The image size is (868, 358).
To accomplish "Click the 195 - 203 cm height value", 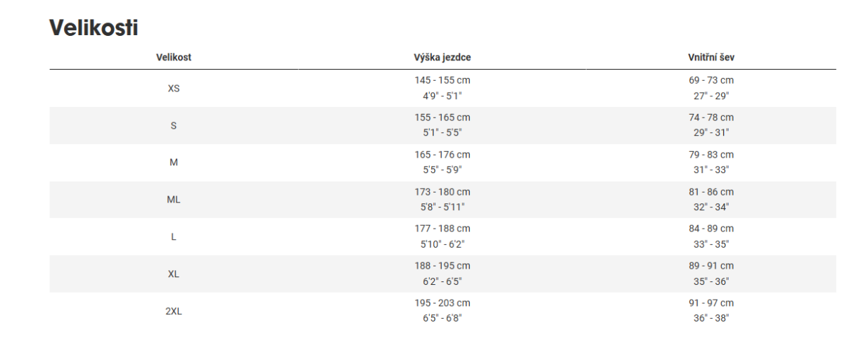I will click(x=442, y=303).
